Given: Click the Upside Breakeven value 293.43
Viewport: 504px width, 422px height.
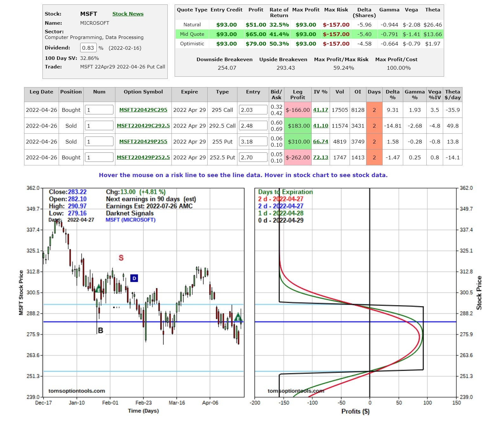Looking at the screenshot, I should tap(286, 68).
